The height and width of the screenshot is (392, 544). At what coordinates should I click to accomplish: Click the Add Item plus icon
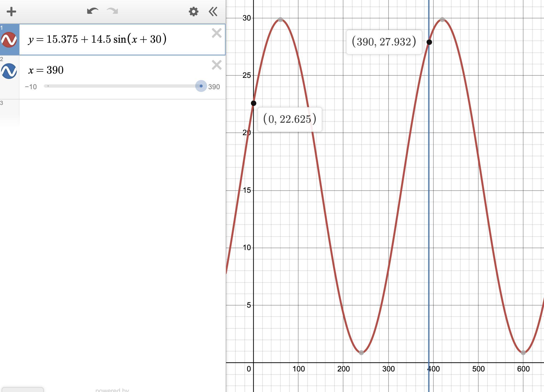pyautogui.click(x=11, y=12)
